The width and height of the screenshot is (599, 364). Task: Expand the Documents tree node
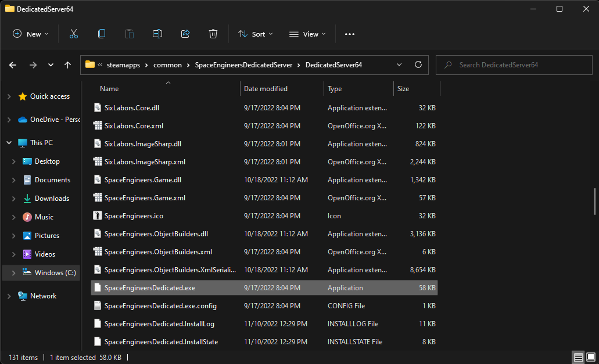point(14,180)
